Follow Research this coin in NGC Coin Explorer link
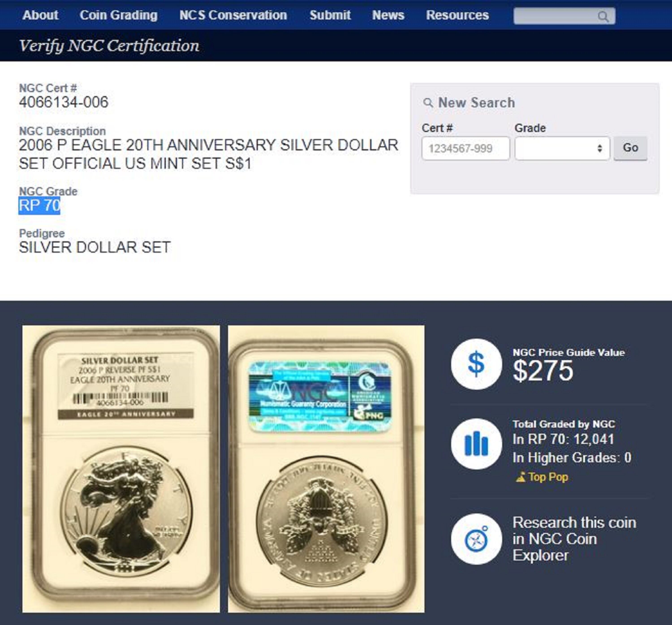The height and width of the screenshot is (625, 672). pyautogui.click(x=574, y=539)
